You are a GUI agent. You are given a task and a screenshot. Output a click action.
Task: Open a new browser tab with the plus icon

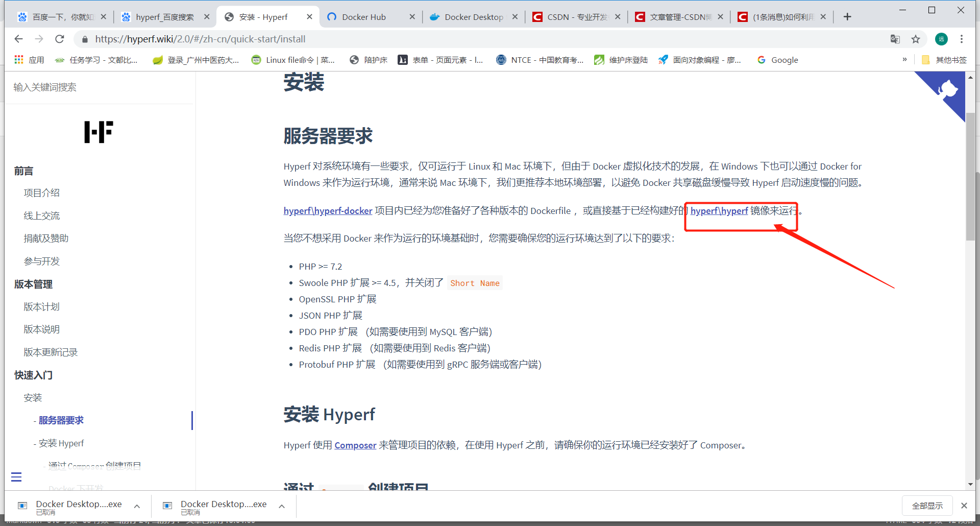coord(847,16)
